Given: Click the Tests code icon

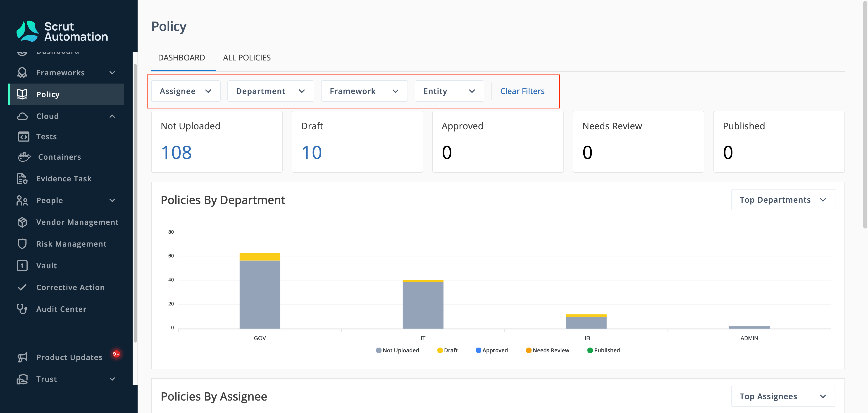Looking at the screenshot, I should (23, 137).
